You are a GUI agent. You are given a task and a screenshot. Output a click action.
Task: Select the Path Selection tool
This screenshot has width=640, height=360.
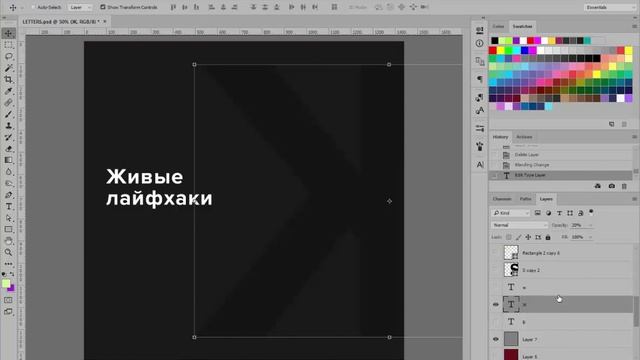(x=9, y=218)
